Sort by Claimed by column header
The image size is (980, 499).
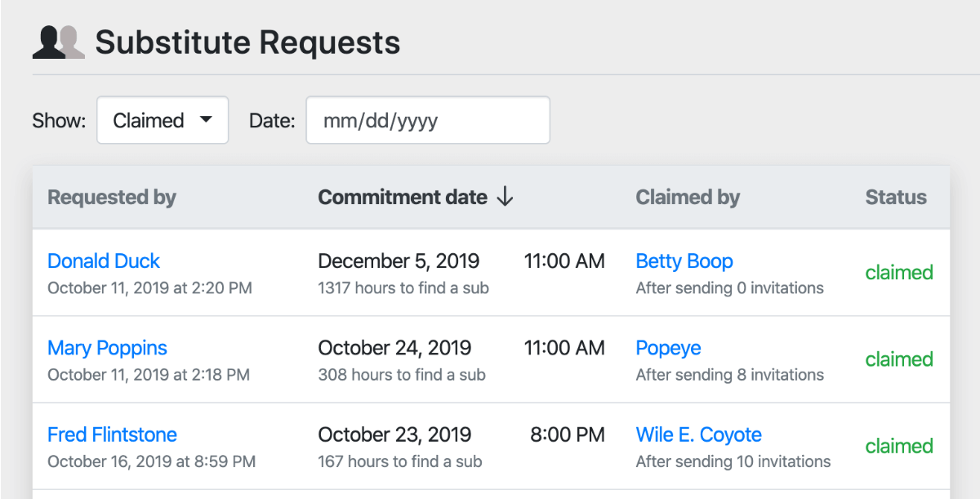pyautogui.click(x=688, y=198)
